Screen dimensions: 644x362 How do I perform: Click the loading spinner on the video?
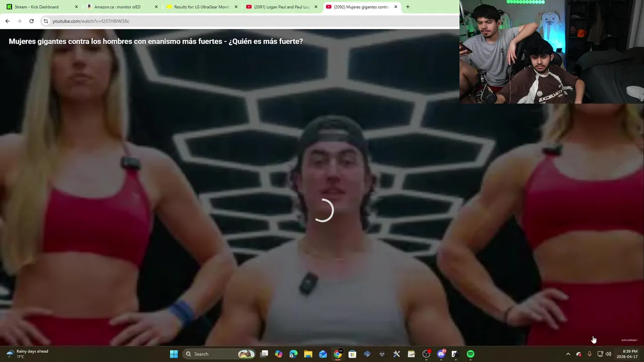(x=323, y=210)
